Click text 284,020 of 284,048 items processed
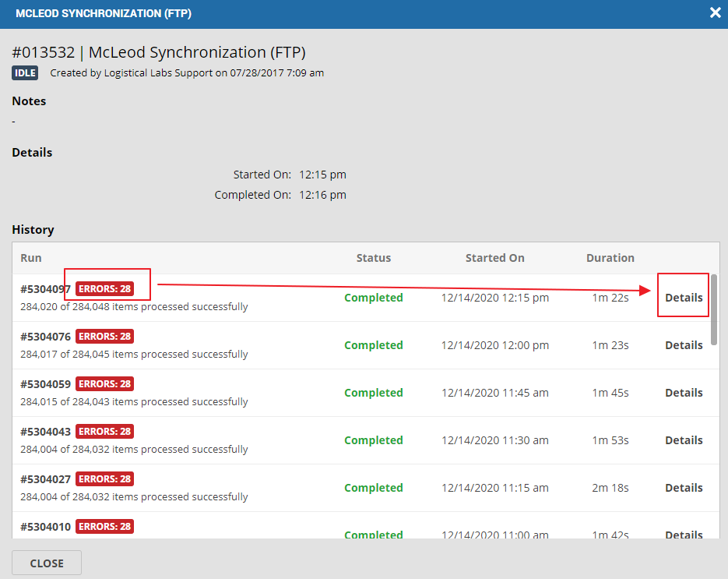This screenshot has width=728, height=579. (134, 307)
